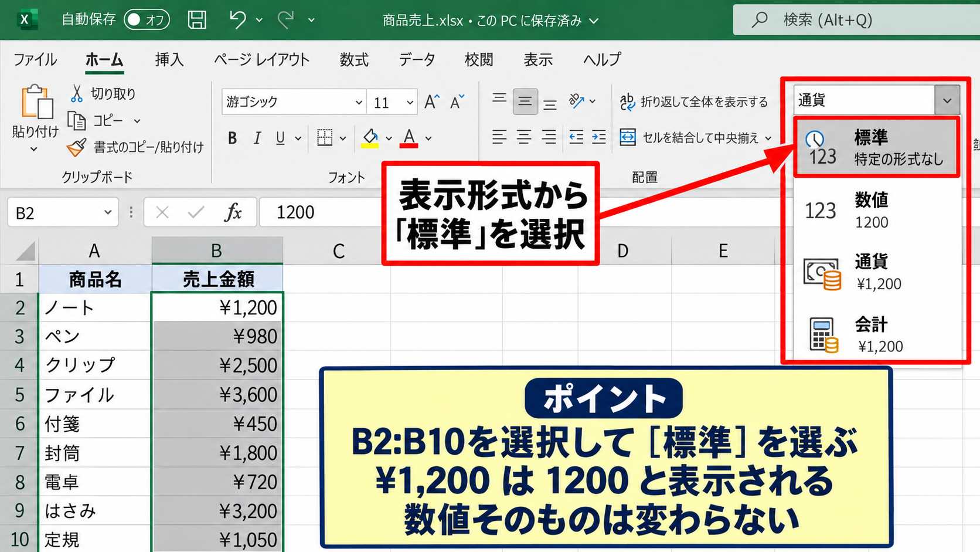This screenshot has width=980, height=552.
Task: Decrease font size with small A icon
Action: [x=457, y=102]
